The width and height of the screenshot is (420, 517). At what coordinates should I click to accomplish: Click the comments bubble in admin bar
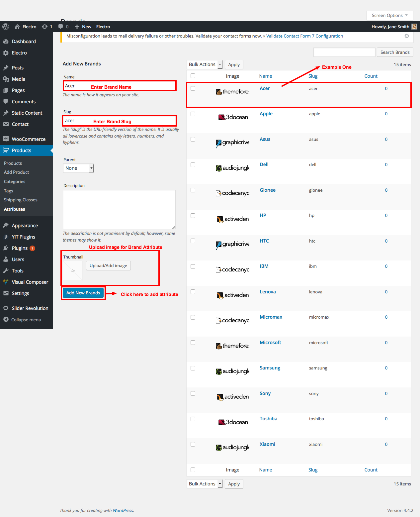point(60,27)
